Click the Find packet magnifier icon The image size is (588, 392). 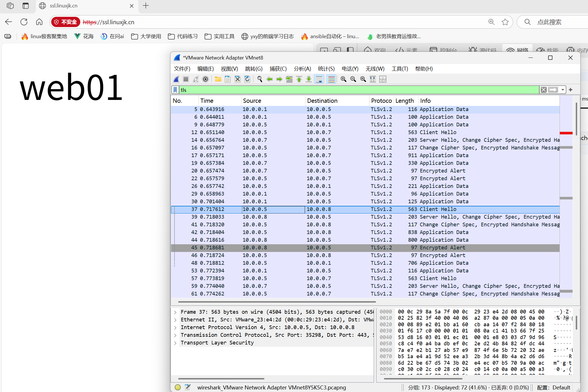click(260, 79)
